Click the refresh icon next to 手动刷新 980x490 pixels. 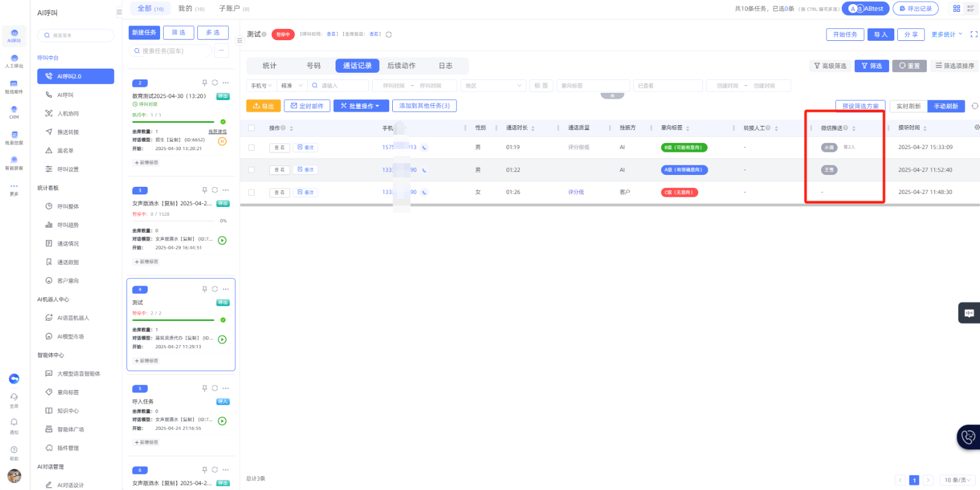pos(975,106)
